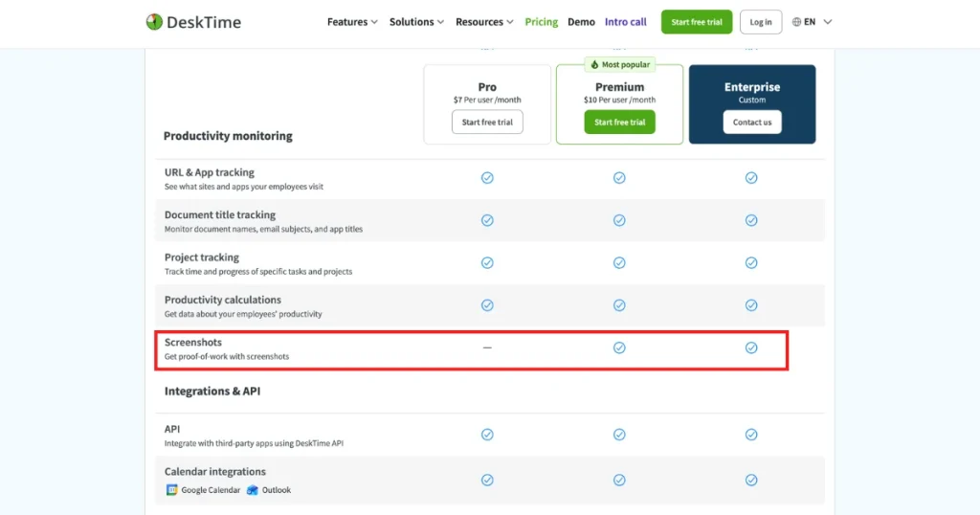Click the API feature label
The width and height of the screenshot is (980, 515).
[x=172, y=430]
